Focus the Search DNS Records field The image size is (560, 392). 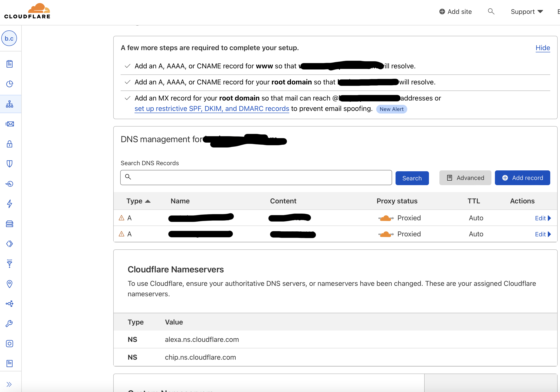(256, 178)
